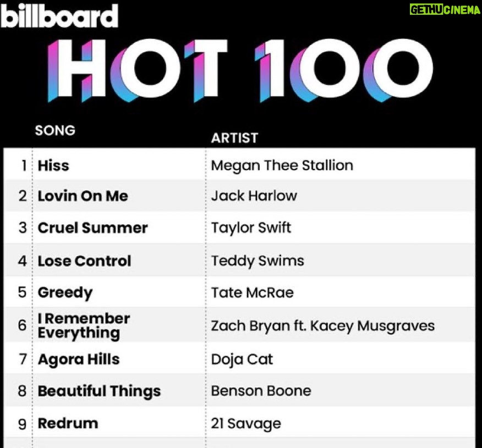
Task: Open the song title Hiss
Action: (53, 165)
